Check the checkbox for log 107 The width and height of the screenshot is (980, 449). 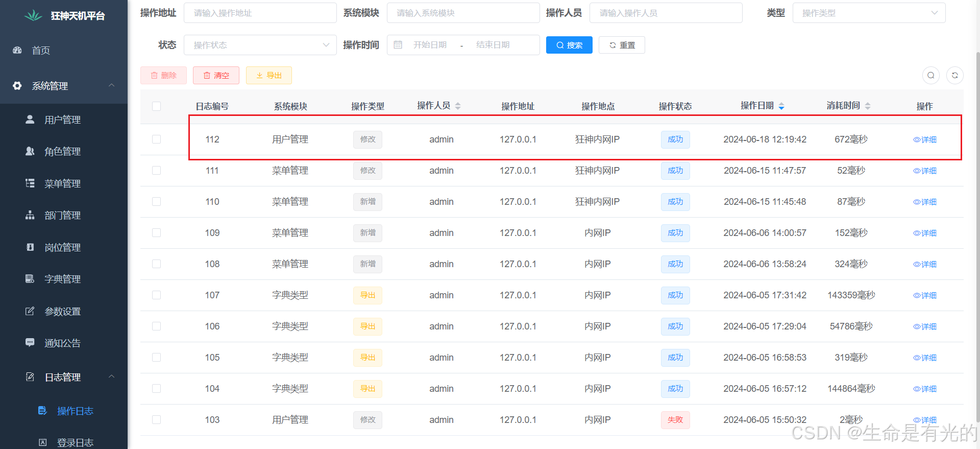click(x=157, y=295)
